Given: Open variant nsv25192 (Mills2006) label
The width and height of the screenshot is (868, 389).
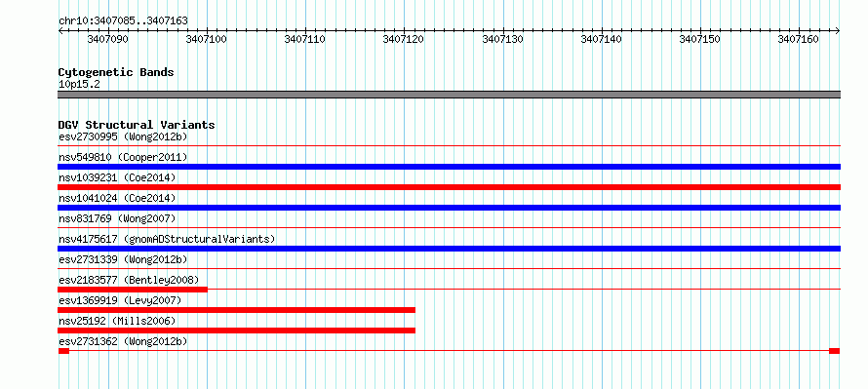Looking at the screenshot, I should coord(117,321).
